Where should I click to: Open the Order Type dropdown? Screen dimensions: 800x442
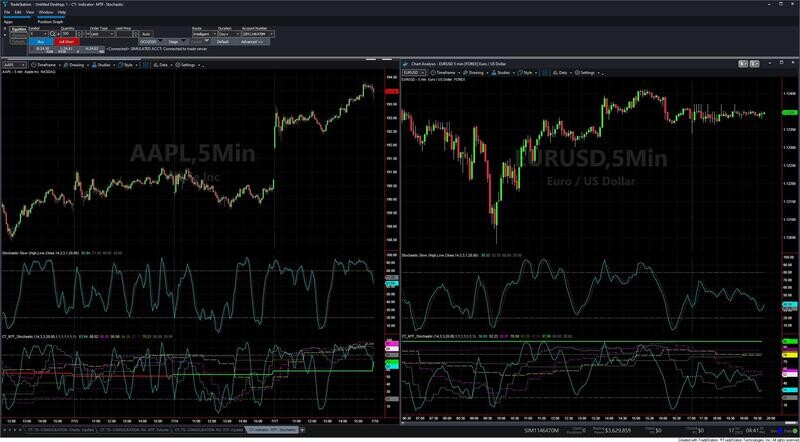click(x=102, y=34)
